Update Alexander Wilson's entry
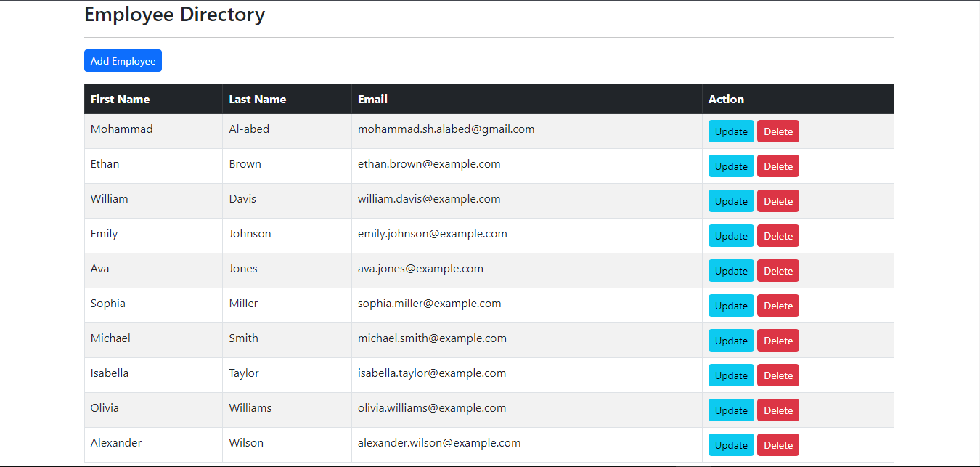The image size is (980, 467). [x=731, y=445]
